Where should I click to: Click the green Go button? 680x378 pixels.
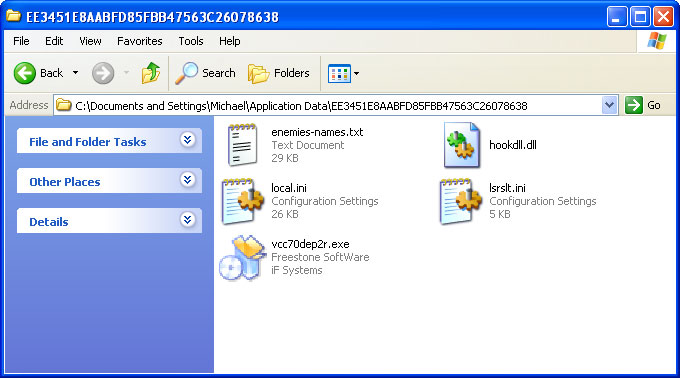pyautogui.click(x=643, y=105)
